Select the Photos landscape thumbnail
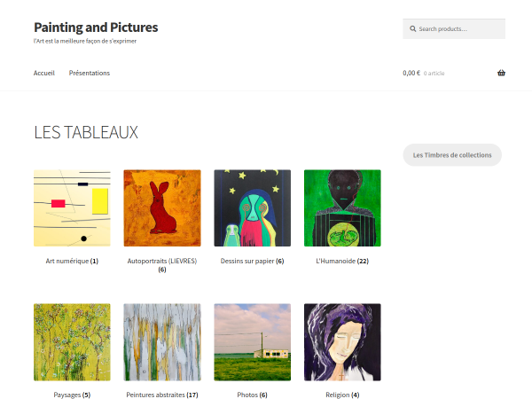Viewport: 532px width, 399px height. click(252, 342)
